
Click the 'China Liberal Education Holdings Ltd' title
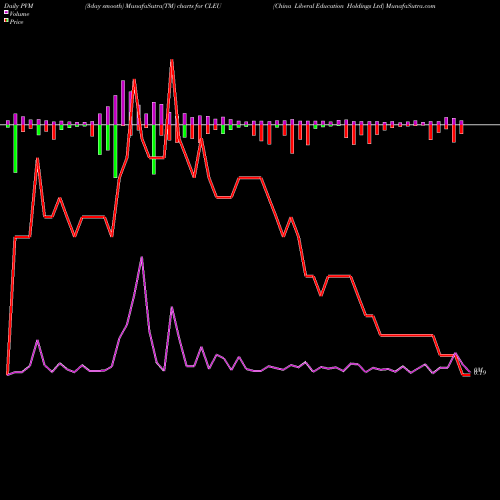pyautogui.click(x=328, y=6)
